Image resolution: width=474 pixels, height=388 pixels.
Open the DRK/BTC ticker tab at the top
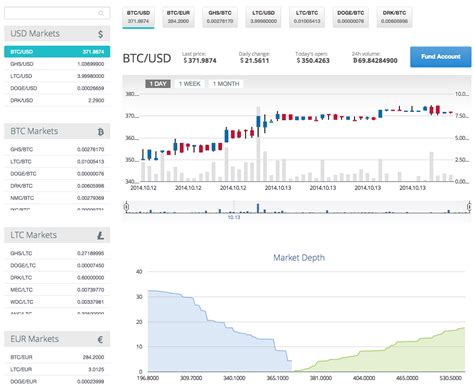pos(394,17)
